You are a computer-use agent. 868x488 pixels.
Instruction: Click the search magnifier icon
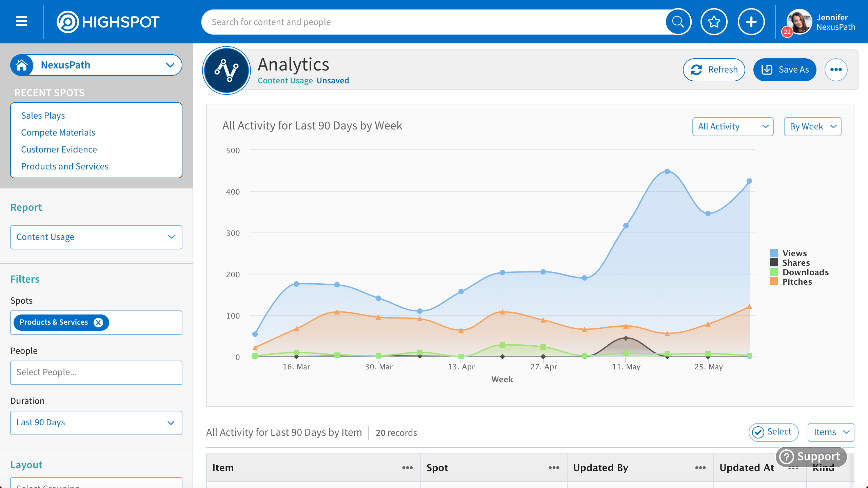point(678,22)
